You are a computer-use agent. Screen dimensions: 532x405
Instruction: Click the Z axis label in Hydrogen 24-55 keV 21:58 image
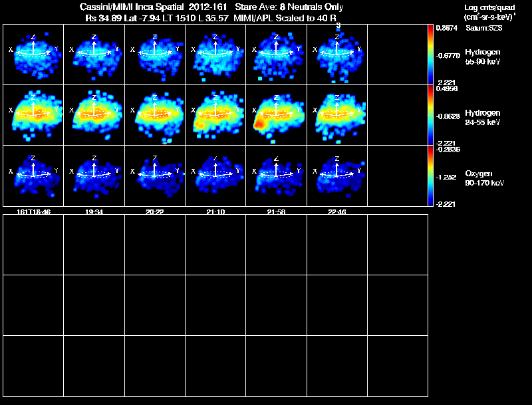(x=276, y=97)
